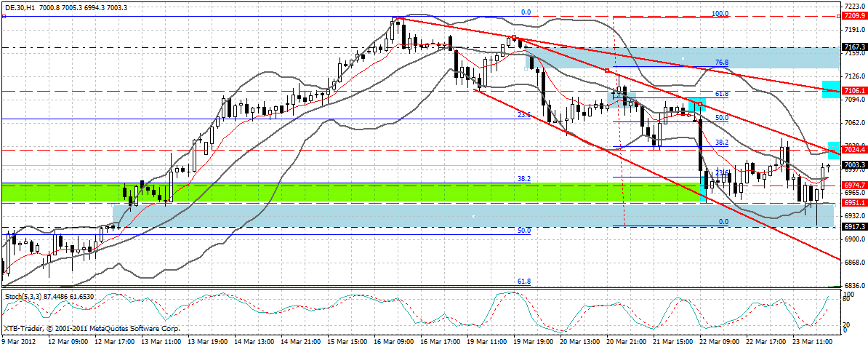This screenshot has width=868, height=347.
Task: Select the cyan square on the 7106.1 line
Action: 831,89
